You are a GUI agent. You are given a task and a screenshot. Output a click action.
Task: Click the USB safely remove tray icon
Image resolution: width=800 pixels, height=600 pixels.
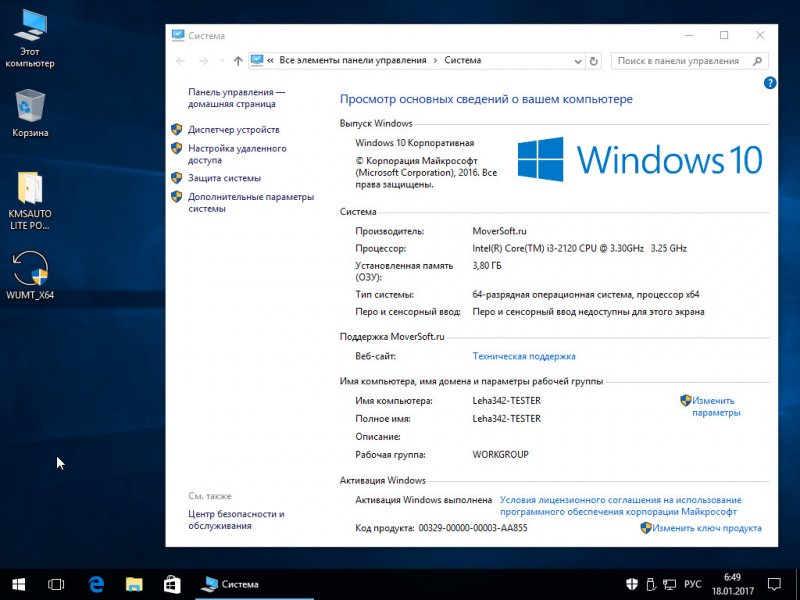point(651,584)
